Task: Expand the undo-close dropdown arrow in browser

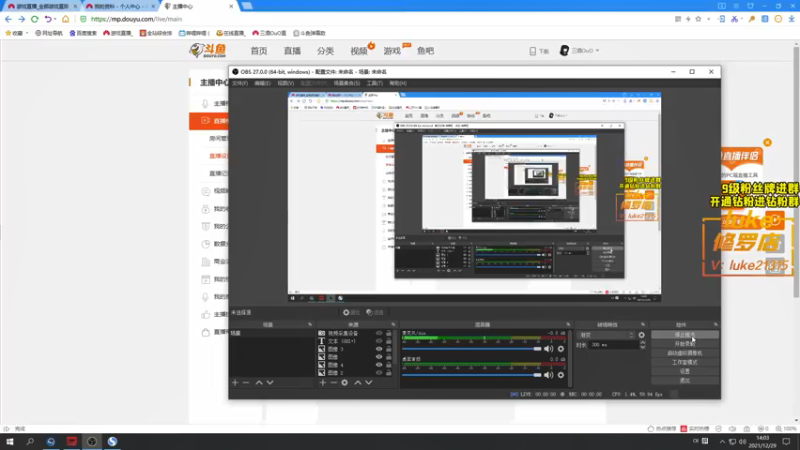Action: pyautogui.click(x=55, y=19)
